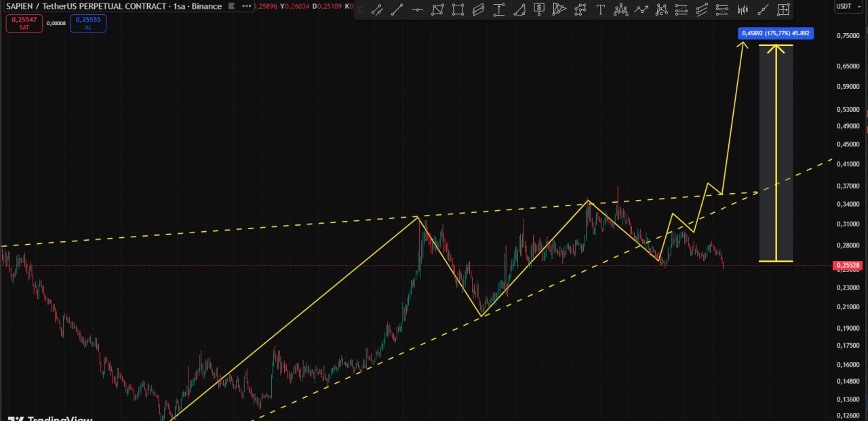The height and width of the screenshot is (421, 868).
Task: Choose the parallel channel tool
Action: [479, 9]
